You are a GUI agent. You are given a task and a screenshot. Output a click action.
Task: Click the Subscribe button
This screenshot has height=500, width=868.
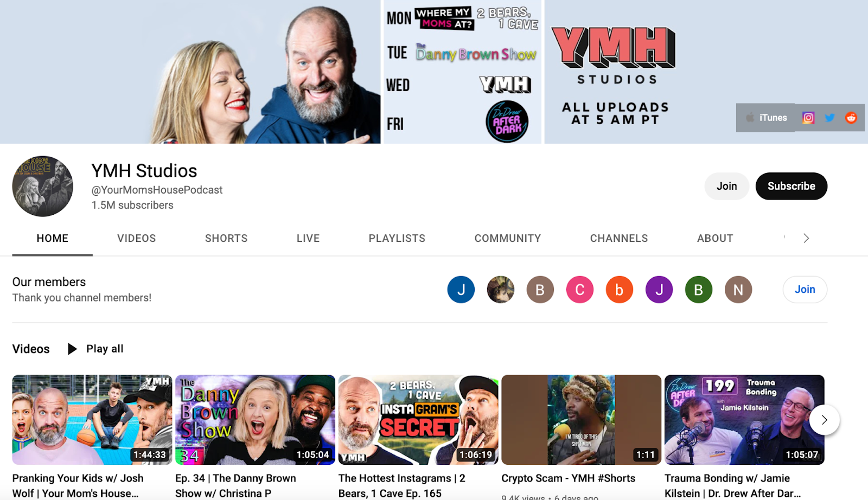792,186
